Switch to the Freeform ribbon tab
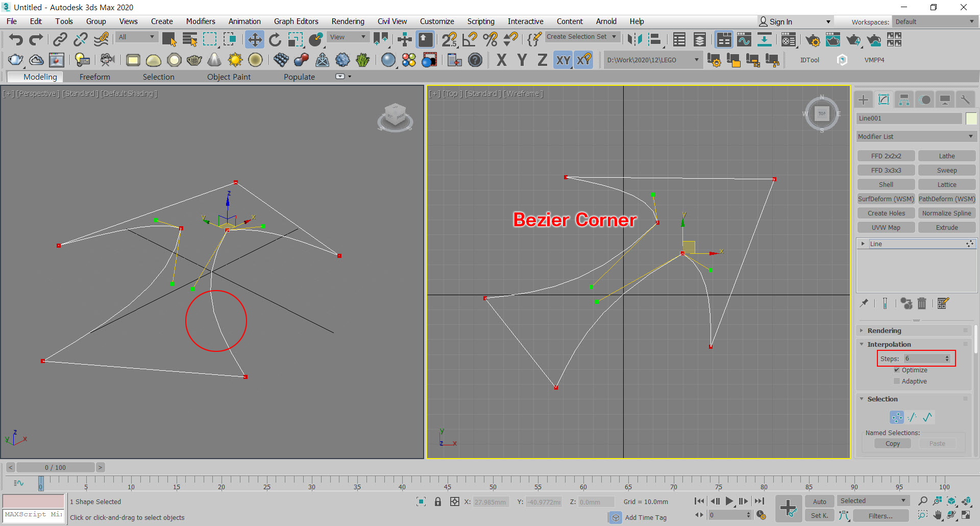980x526 pixels. pyautogui.click(x=94, y=77)
